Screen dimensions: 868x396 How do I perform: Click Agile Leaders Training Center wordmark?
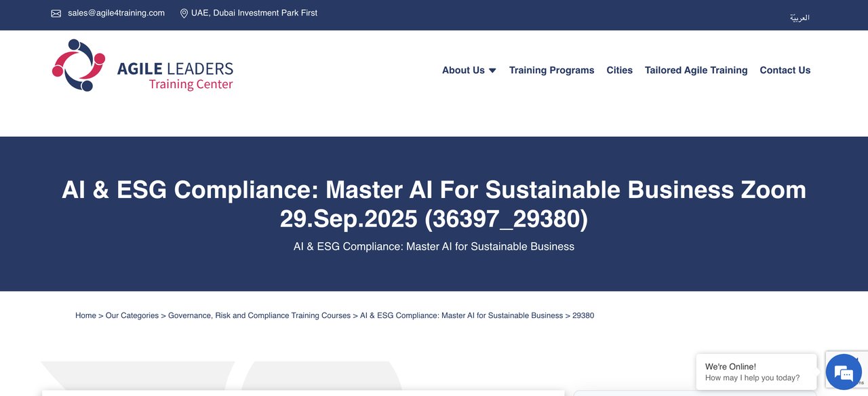tap(175, 75)
